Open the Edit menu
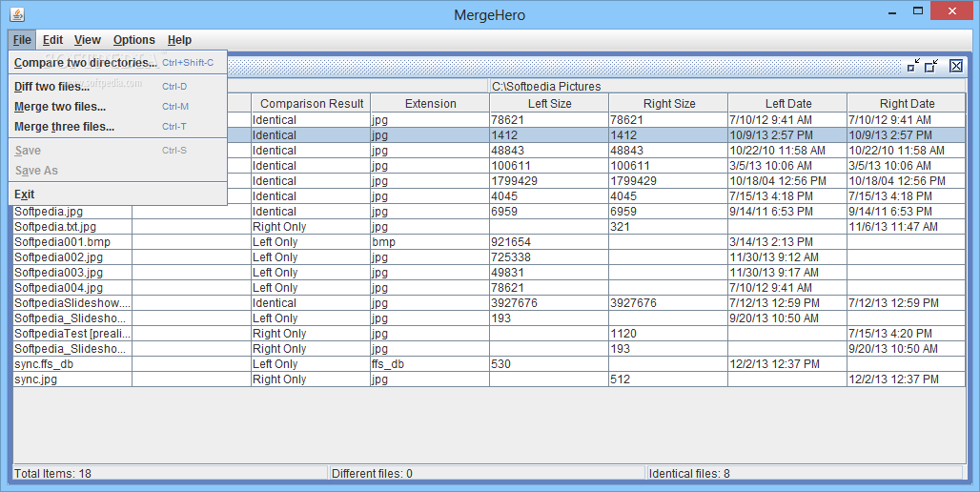Screen dimensions: 980x492 (52, 40)
